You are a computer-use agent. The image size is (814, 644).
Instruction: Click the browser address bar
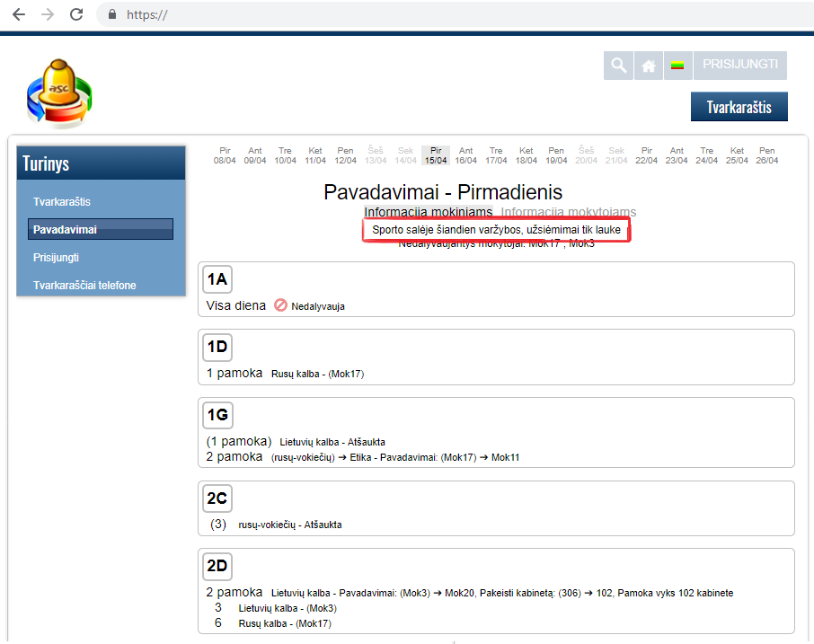point(449,14)
